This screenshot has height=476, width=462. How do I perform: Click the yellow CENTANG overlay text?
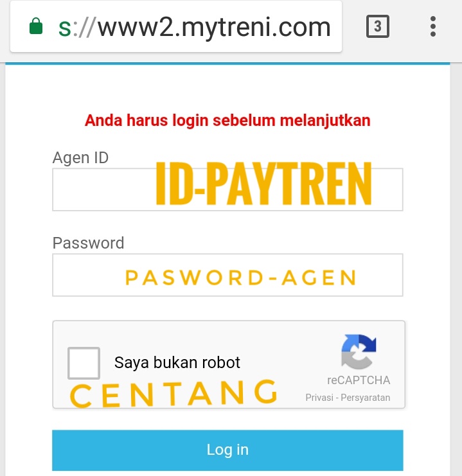coord(173,394)
